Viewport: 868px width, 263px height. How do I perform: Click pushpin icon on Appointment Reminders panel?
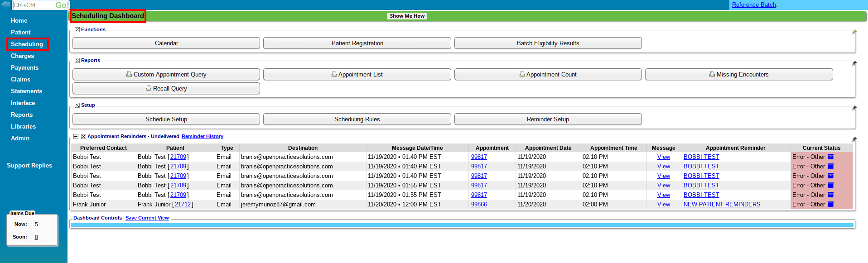(854, 139)
